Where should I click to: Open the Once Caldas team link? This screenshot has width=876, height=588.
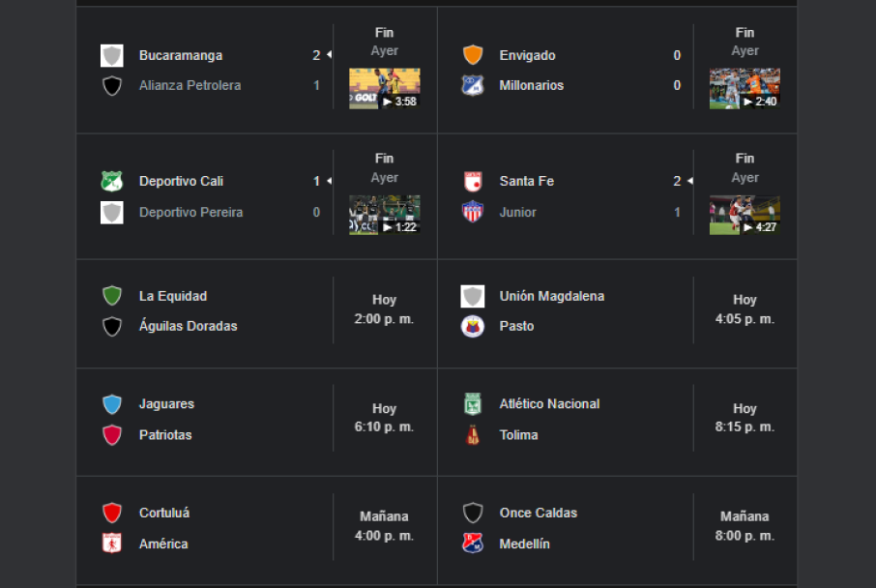click(x=539, y=513)
